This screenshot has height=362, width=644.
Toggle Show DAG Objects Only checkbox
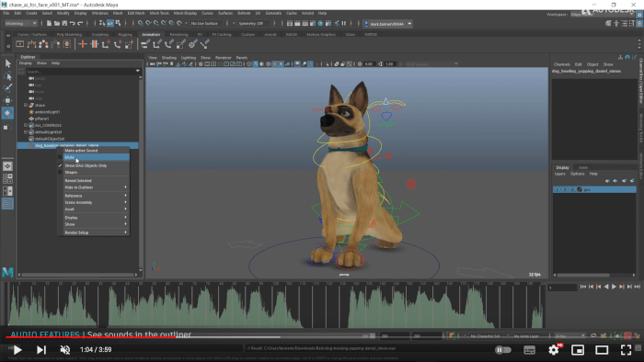point(60,165)
